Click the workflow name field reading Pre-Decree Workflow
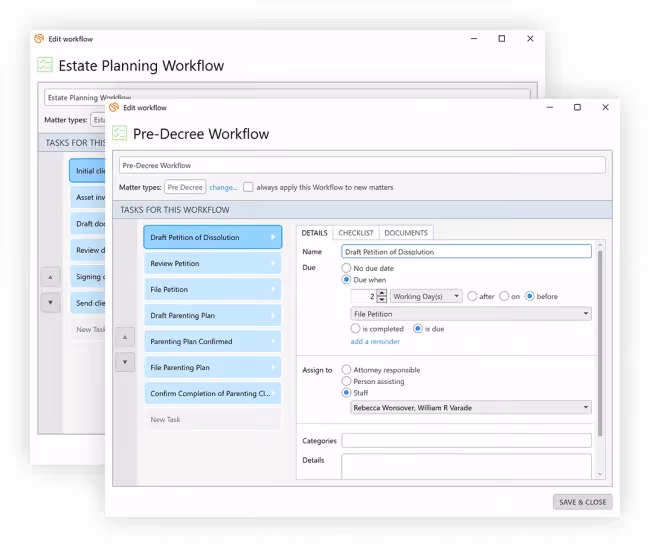 (x=362, y=165)
